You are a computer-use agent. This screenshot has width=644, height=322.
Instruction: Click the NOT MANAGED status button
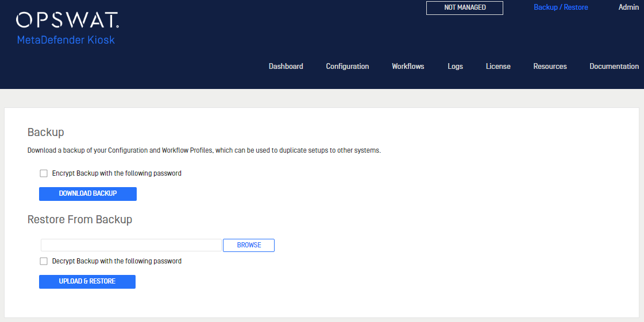point(465,8)
